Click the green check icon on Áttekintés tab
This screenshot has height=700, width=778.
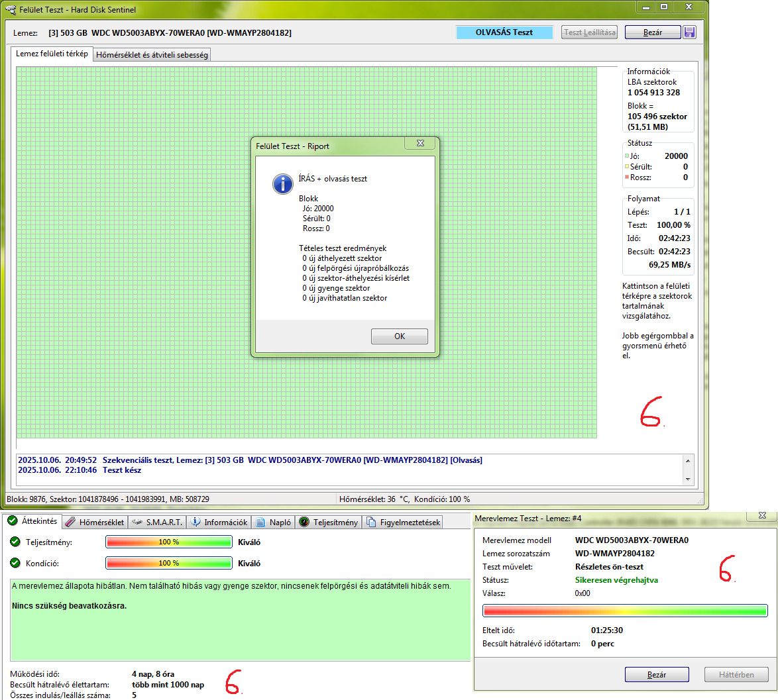pos(13,521)
